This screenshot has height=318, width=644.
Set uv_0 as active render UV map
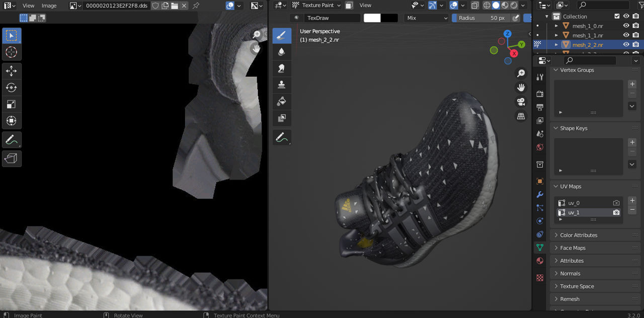pyautogui.click(x=616, y=203)
